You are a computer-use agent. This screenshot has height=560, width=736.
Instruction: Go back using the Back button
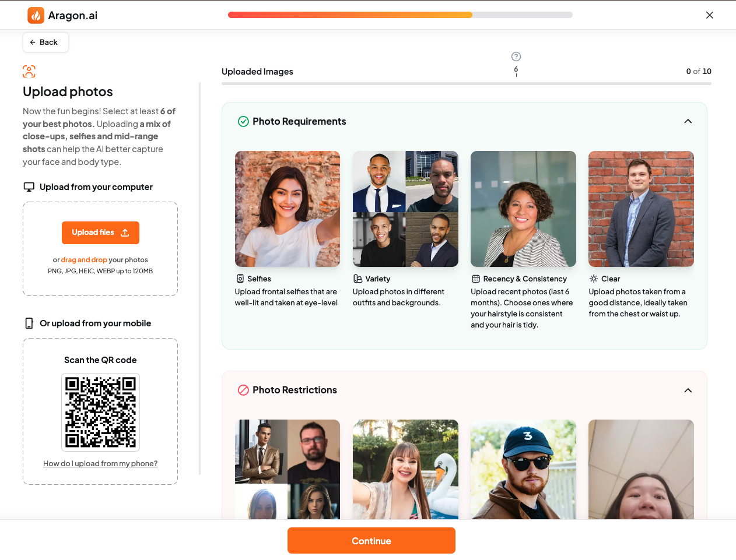(x=45, y=42)
